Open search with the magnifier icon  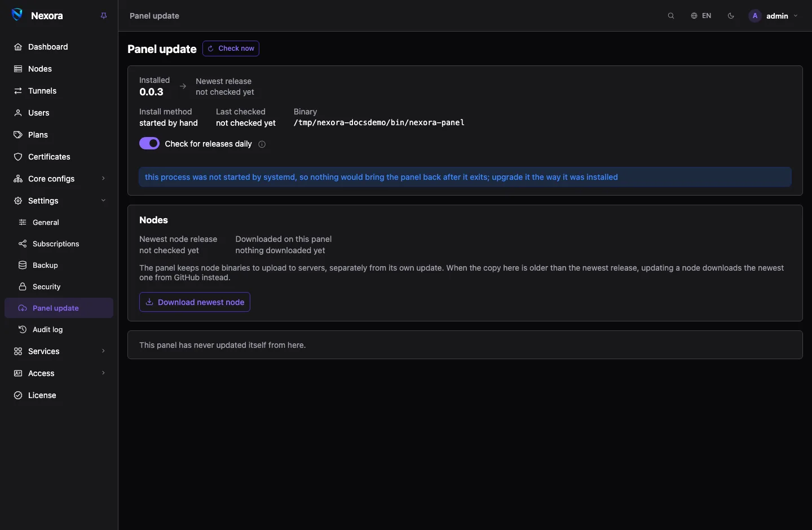[671, 16]
